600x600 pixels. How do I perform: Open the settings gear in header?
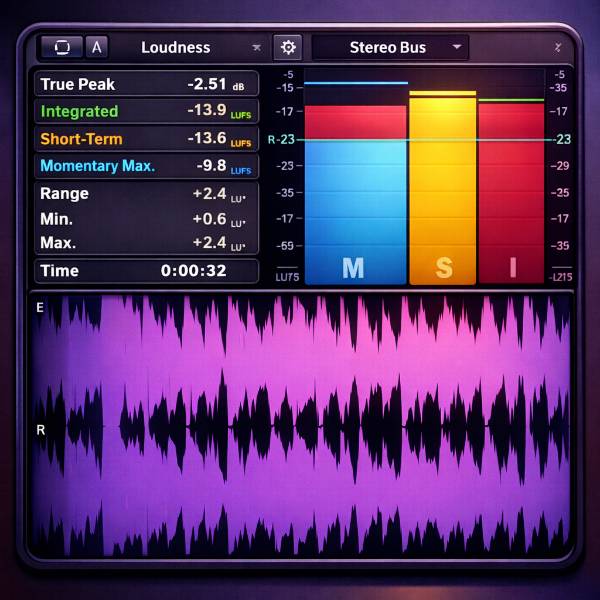[288, 47]
